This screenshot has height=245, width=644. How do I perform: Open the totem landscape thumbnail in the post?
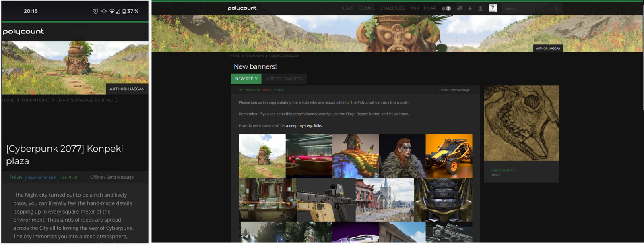click(262, 156)
